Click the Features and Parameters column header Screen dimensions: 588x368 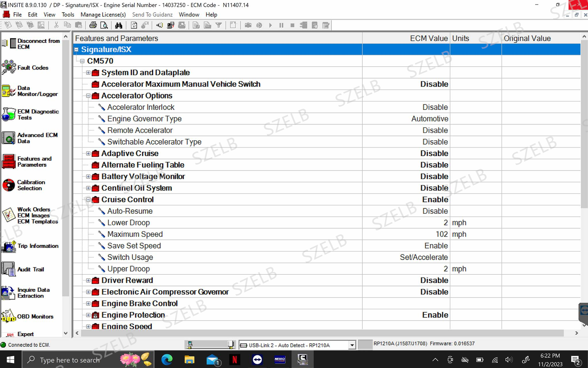218,38
